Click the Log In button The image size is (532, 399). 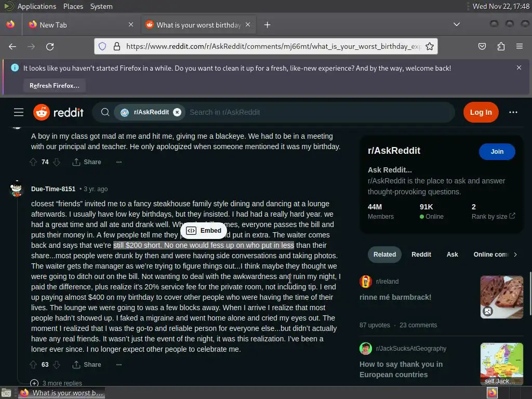[x=481, y=112]
